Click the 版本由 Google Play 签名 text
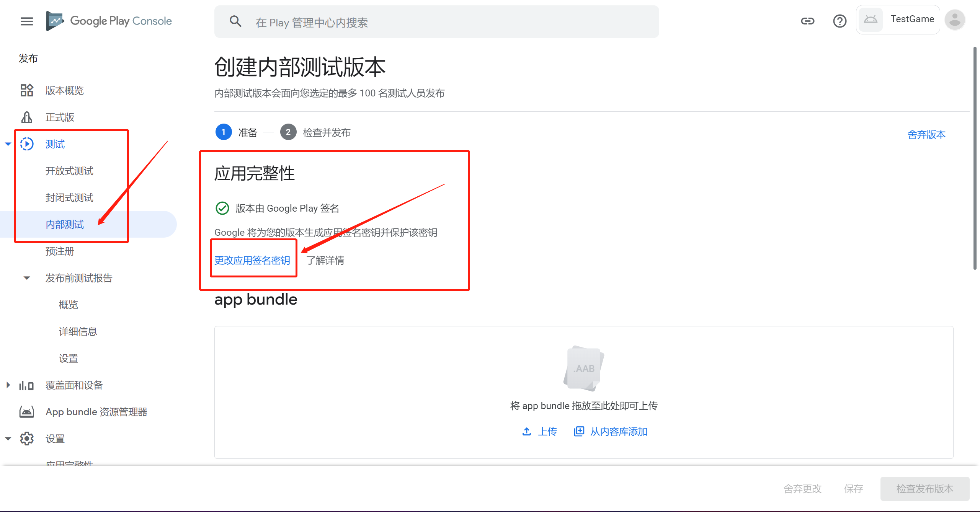 click(x=287, y=208)
